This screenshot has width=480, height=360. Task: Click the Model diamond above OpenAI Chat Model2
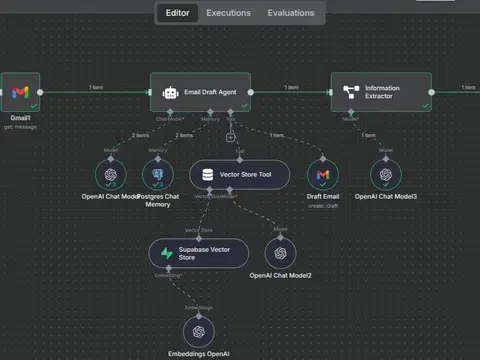point(280,238)
